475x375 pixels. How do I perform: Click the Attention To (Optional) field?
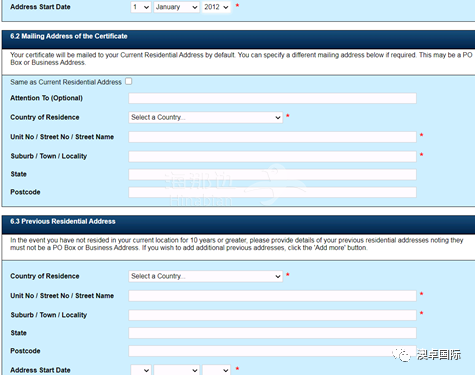tap(272, 98)
